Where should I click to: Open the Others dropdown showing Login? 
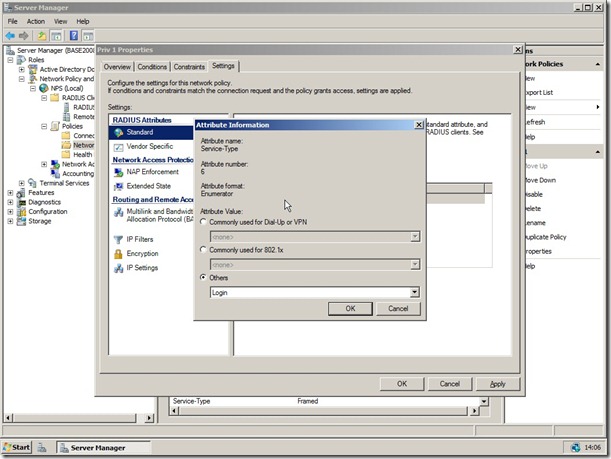[x=415, y=292]
